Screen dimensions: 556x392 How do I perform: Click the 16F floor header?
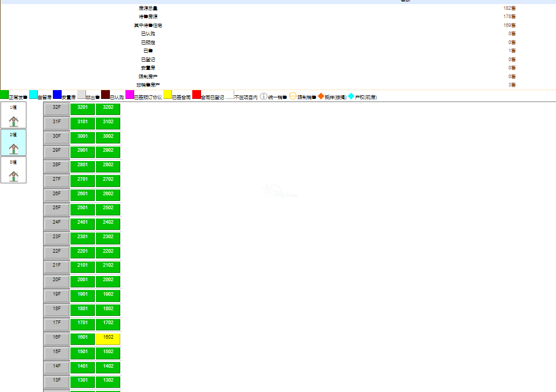click(56, 339)
